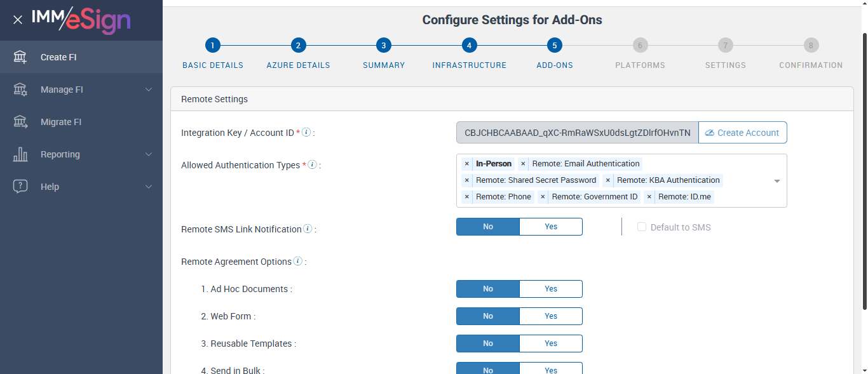Click the Create FI bank icon
This screenshot has height=374, width=868.
tap(20, 57)
